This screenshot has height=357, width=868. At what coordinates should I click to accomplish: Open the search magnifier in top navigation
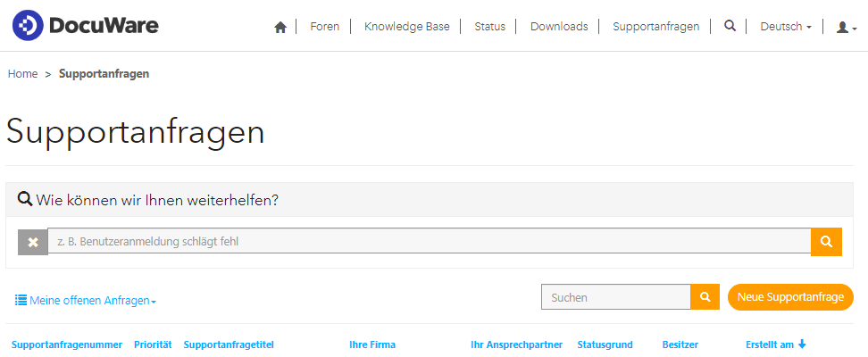click(730, 26)
